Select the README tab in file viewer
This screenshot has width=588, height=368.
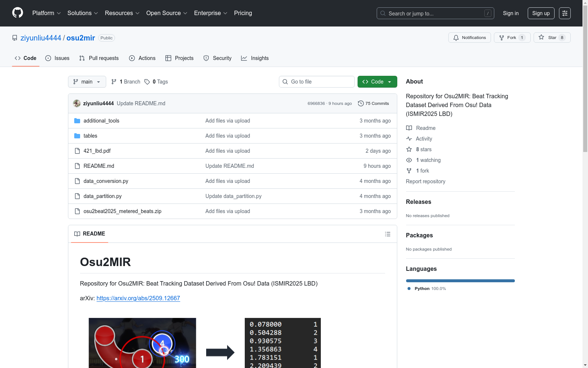[90, 234]
